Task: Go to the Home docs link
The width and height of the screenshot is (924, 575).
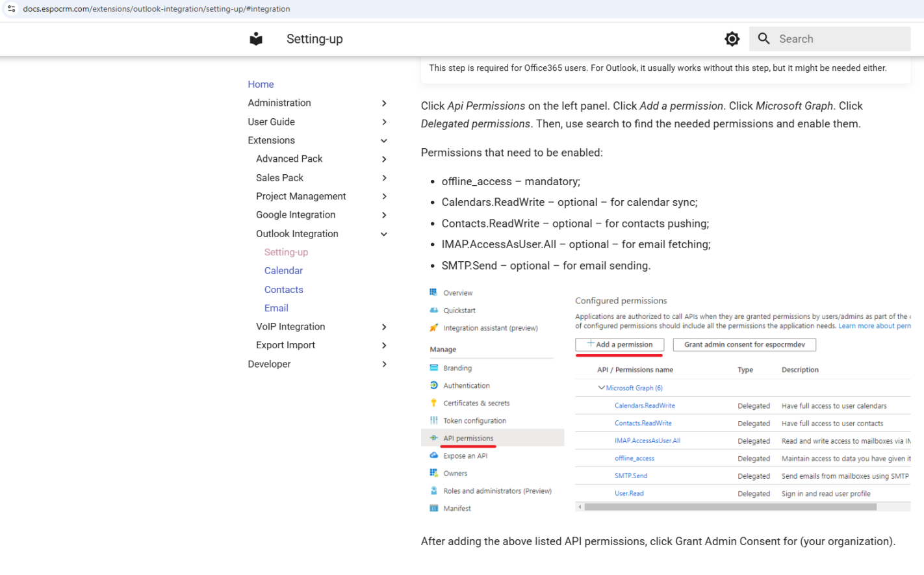Action: [261, 84]
